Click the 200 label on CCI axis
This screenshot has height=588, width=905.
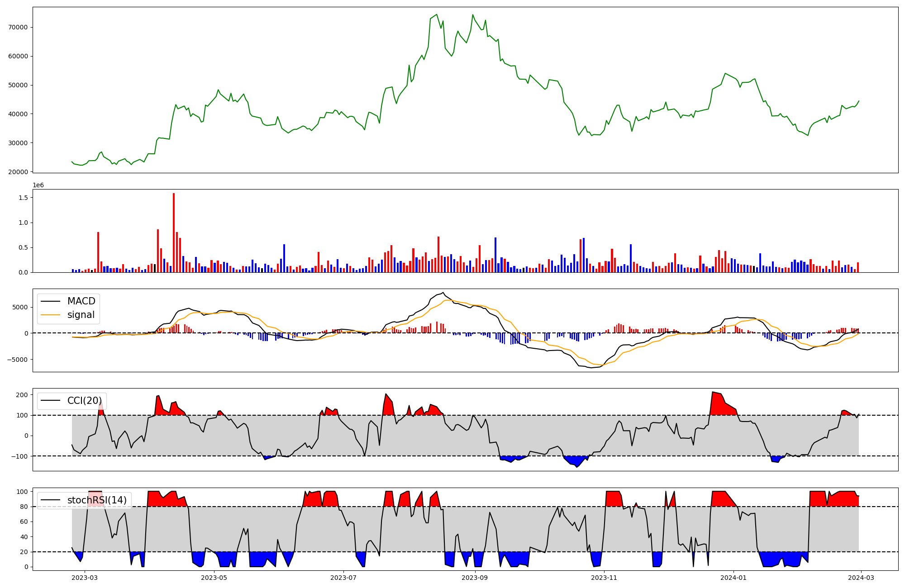22,395
